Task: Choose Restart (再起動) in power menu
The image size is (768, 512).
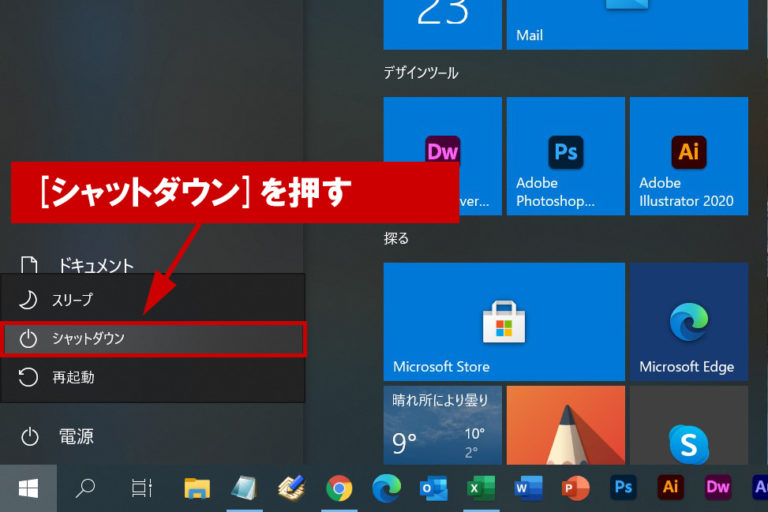Action: click(x=153, y=377)
